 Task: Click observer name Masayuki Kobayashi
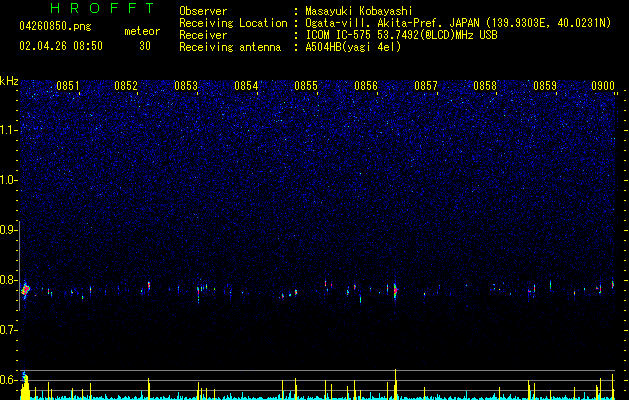[358, 11]
